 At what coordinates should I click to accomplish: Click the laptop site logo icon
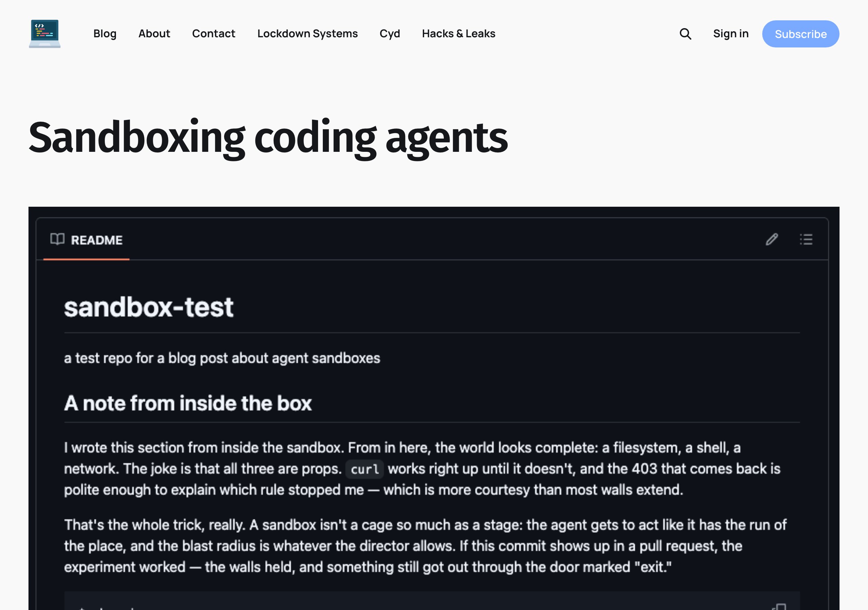45,34
